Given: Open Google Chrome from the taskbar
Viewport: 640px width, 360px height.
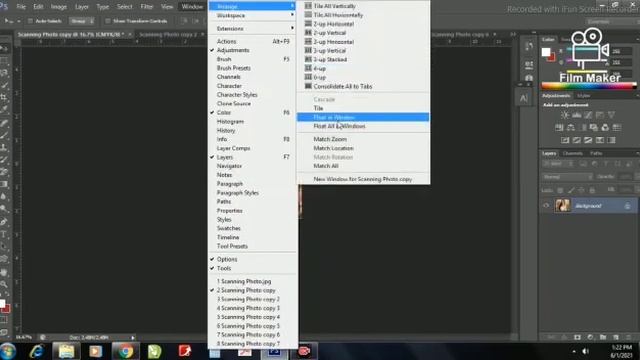Looking at the screenshot, I should pyautogui.click(x=125, y=351).
